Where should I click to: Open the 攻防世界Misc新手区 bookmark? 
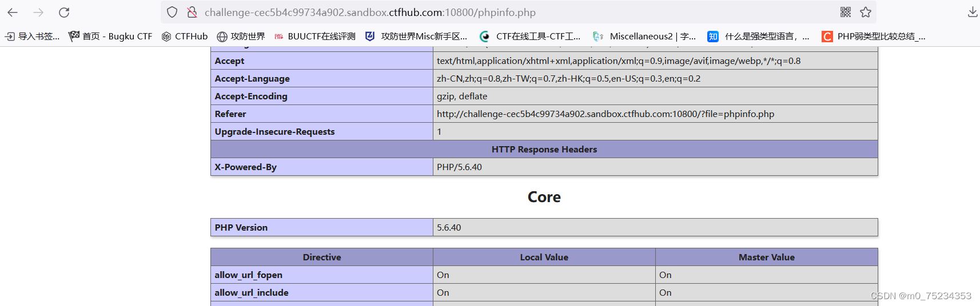pyautogui.click(x=416, y=37)
